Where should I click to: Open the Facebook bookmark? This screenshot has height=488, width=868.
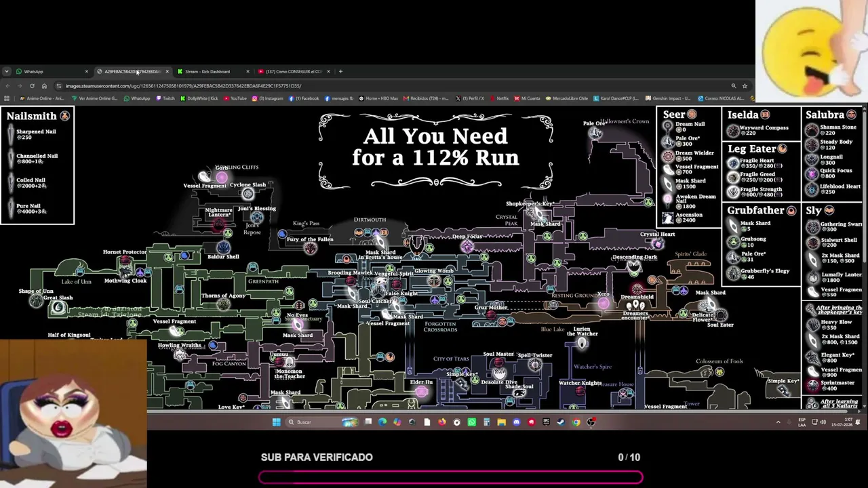tap(304, 98)
